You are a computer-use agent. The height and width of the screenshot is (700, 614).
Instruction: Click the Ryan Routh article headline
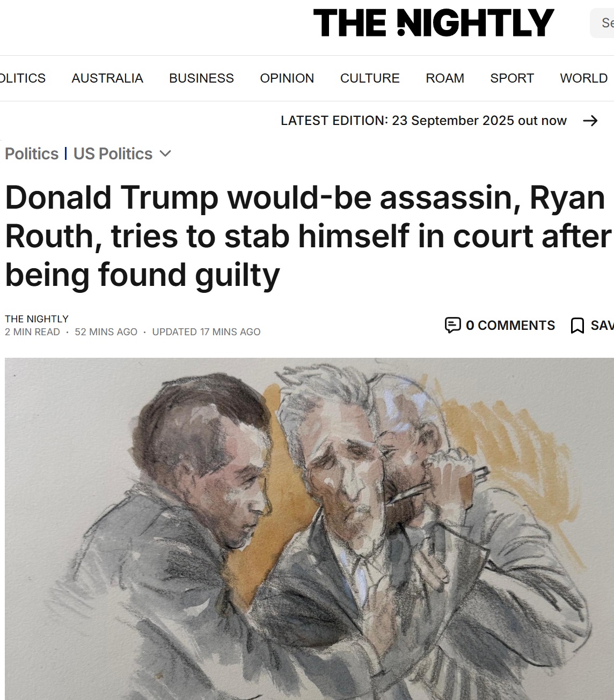[x=308, y=236]
